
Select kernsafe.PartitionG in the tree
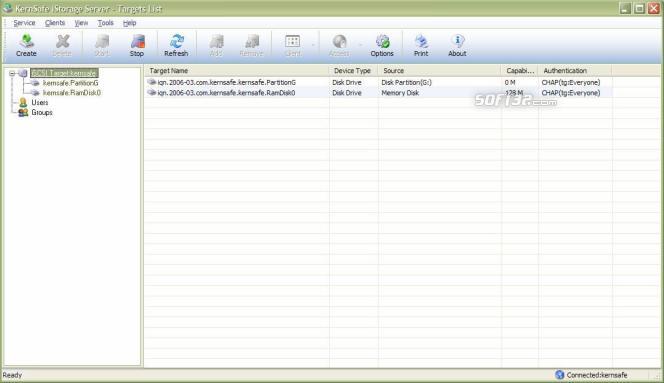click(70, 83)
